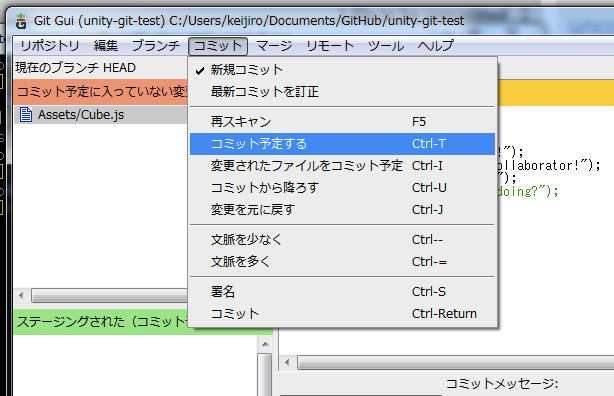The image size is (614, 396).
Task: Click diff pane horizontal scrollbar thumb
Action: click(x=455, y=363)
